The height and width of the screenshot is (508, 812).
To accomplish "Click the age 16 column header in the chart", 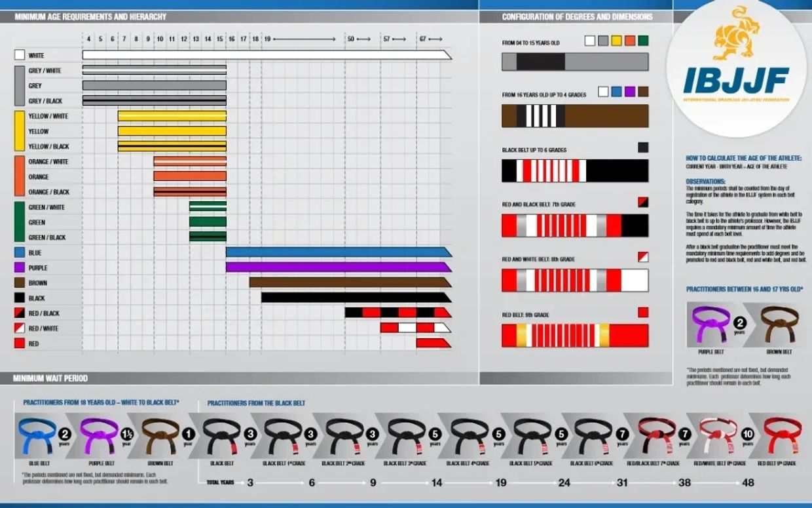I will point(232,39).
